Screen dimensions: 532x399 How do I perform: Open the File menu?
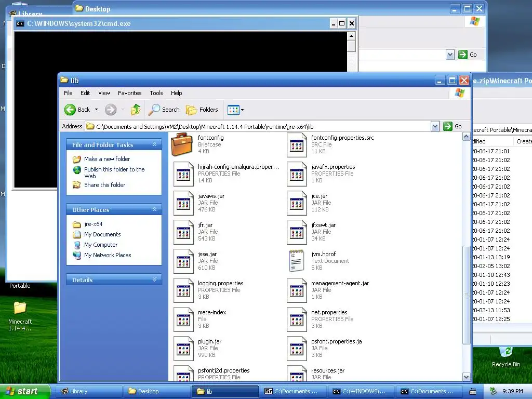68,93
